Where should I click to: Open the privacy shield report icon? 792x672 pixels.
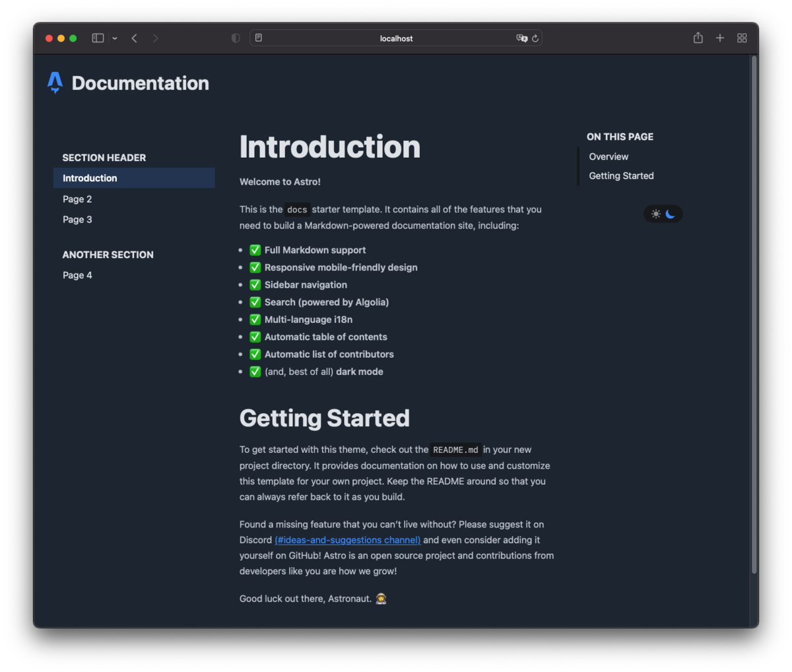click(236, 38)
